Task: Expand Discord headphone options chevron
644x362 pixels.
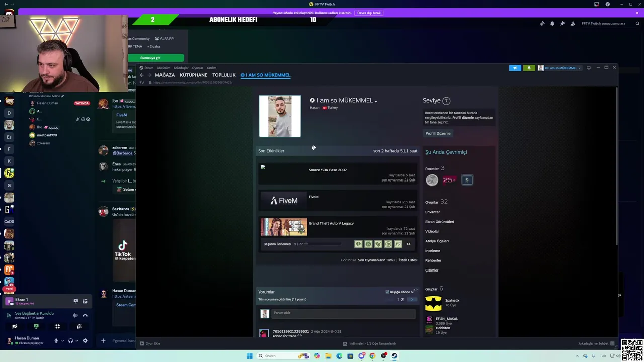Action: tap(77, 341)
